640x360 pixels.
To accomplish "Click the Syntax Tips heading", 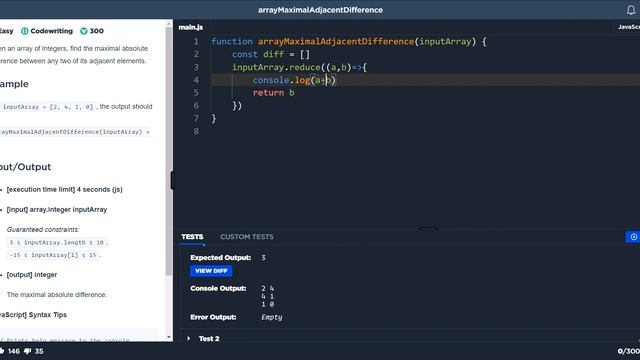I will pos(33,315).
